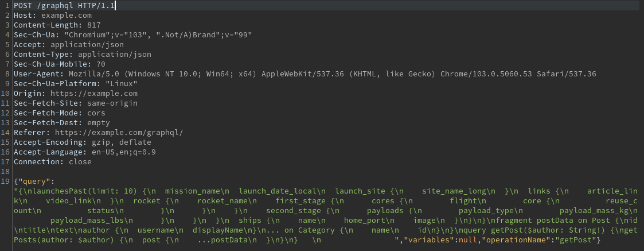Click the Accept-Language en-US header
644x251 pixels.
(x=85, y=152)
